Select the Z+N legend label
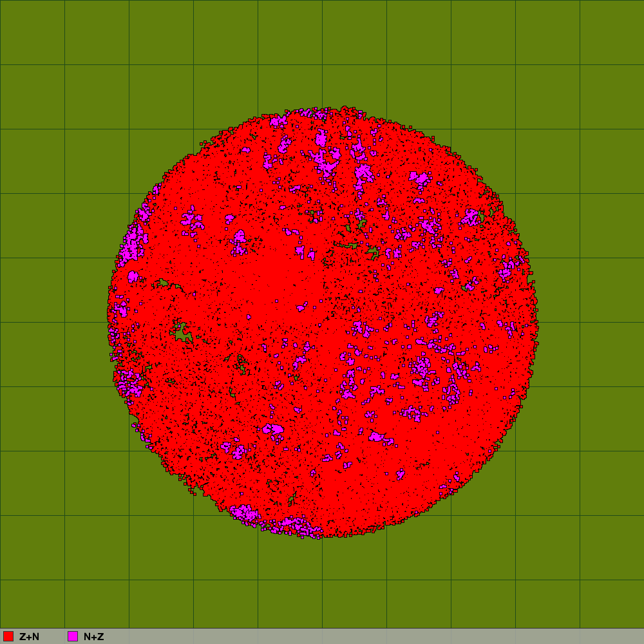Screen dimensions: 644x644 pos(29,637)
